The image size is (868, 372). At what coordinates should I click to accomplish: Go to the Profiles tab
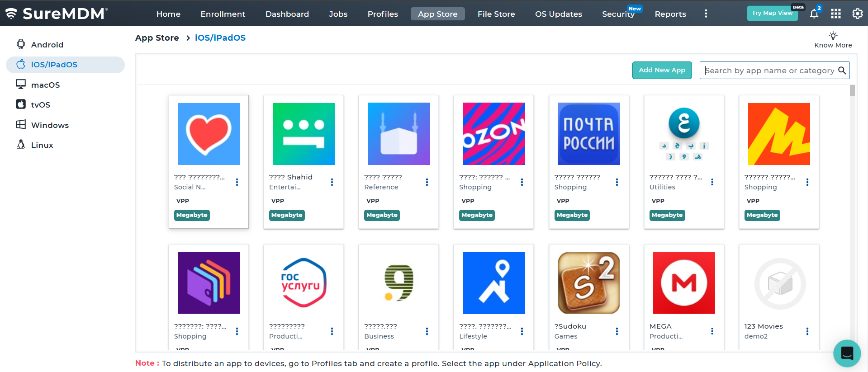click(383, 14)
